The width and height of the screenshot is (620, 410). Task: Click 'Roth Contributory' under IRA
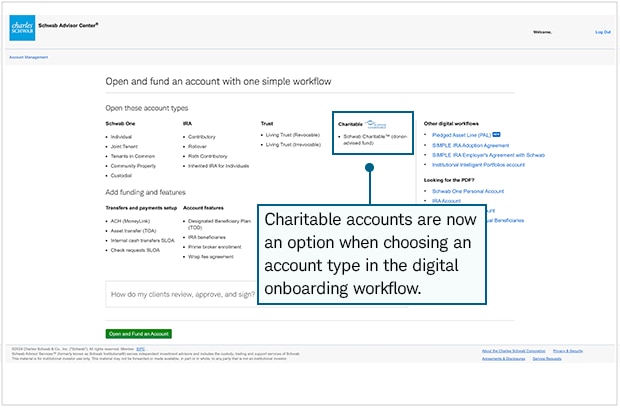pyautogui.click(x=208, y=156)
